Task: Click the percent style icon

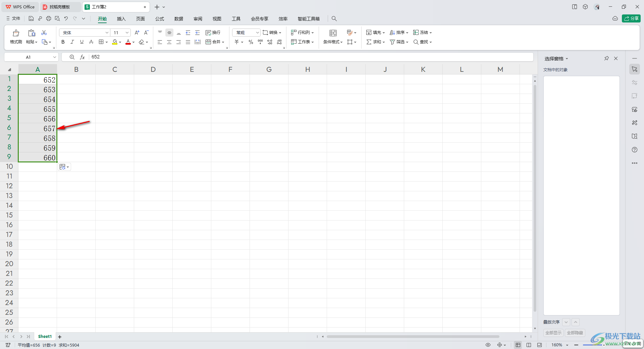Action: pyautogui.click(x=251, y=42)
